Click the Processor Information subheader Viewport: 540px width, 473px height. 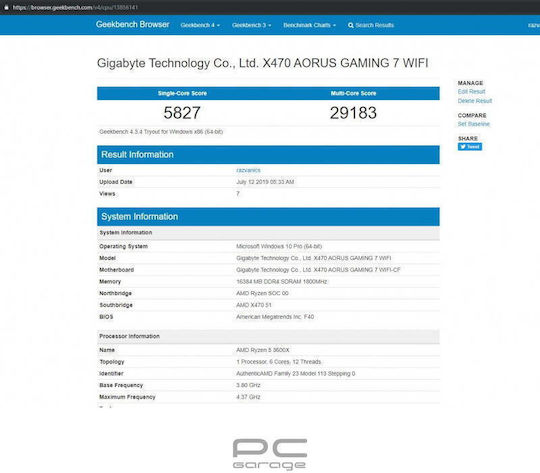[268, 336]
